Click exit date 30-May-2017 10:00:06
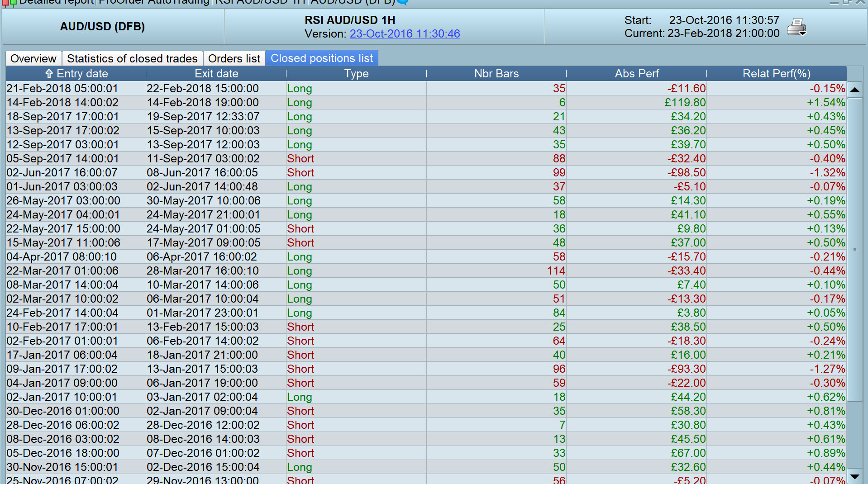The height and width of the screenshot is (484, 868). [204, 201]
